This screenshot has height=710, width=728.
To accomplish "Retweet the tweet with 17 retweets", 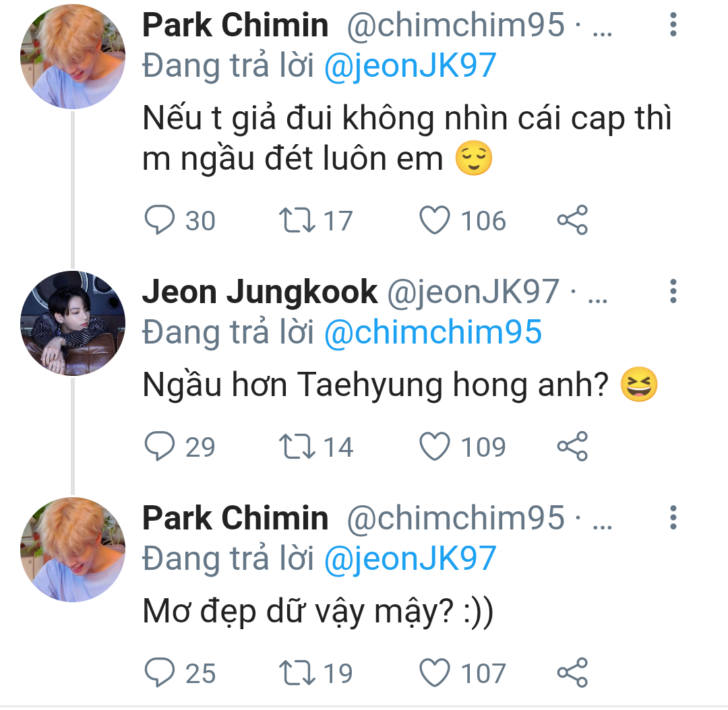I will pos(297,221).
